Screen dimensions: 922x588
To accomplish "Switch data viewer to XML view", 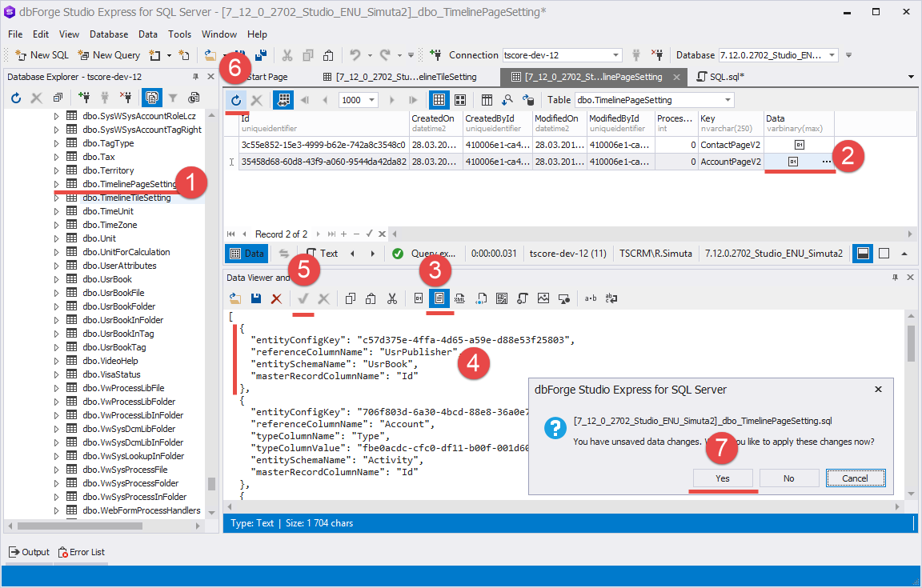I will pos(460,298).
